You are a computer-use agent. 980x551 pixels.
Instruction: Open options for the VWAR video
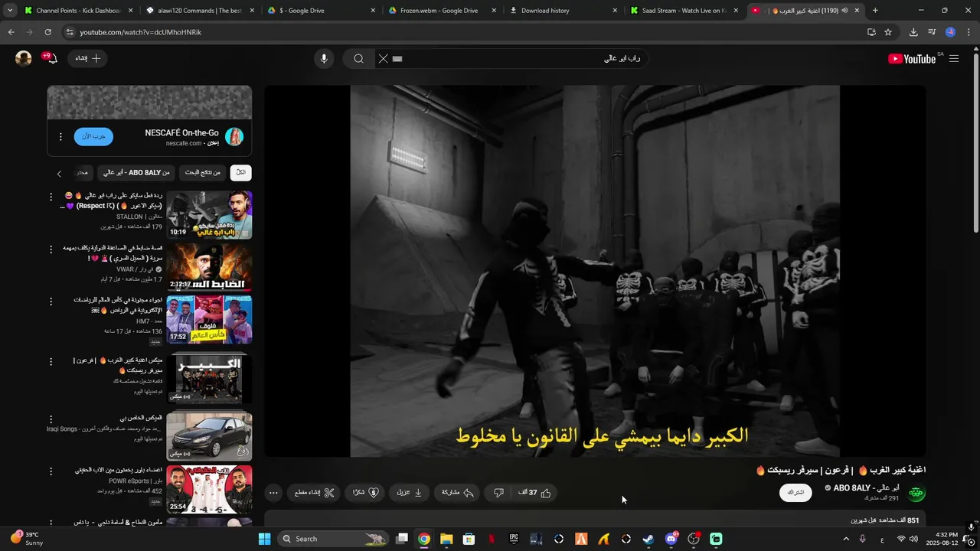click(51, 249)
